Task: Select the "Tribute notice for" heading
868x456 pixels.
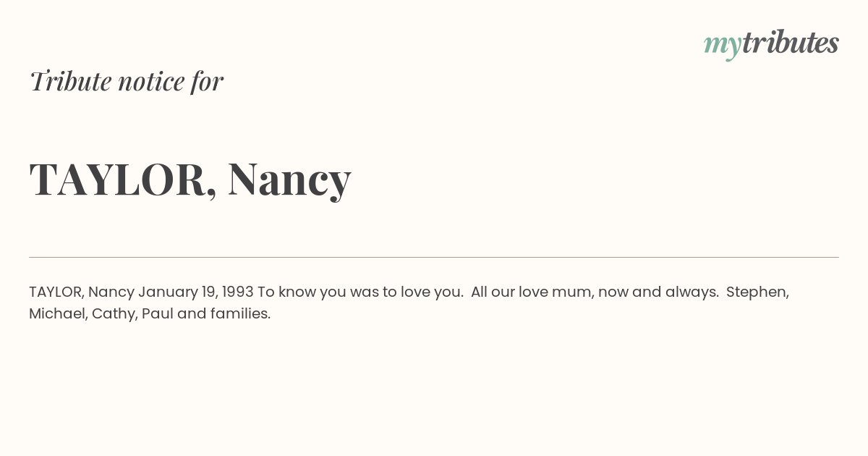Action: (127, 82)
